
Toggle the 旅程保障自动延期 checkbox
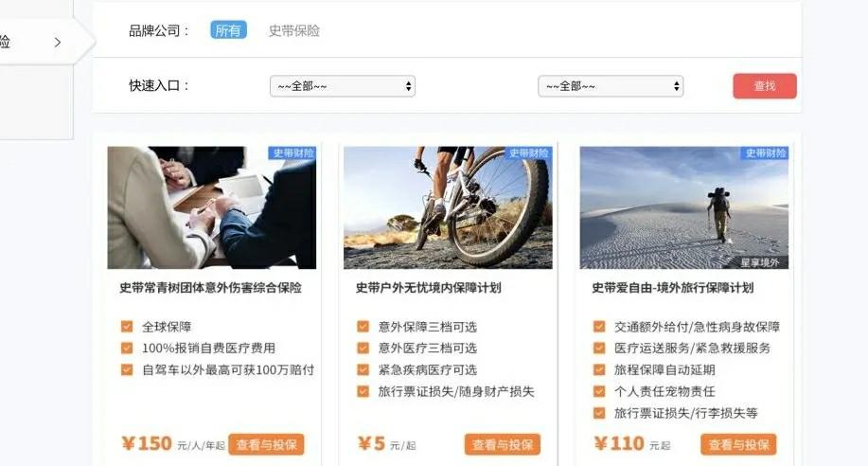coord(599,369)
